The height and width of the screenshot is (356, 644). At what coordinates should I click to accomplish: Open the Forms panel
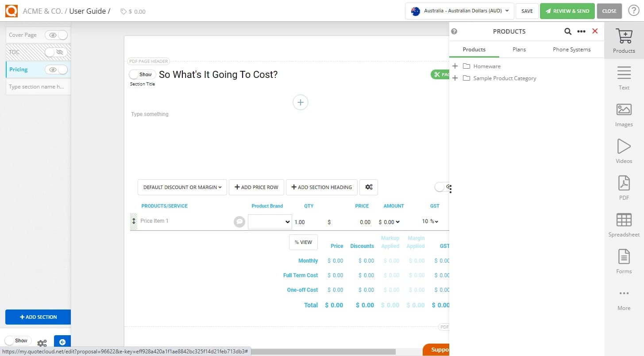(x=624, y=261)
